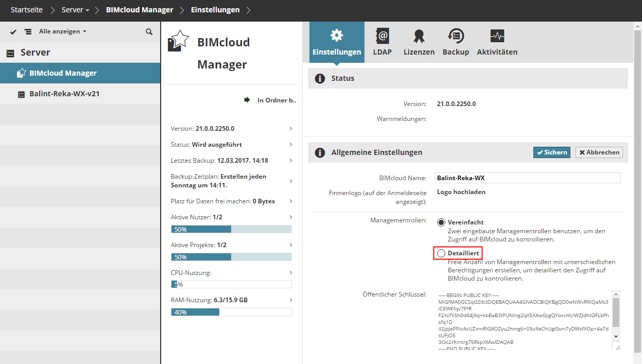642x364 pixels.
Task: Click the Version value 21.0.0.2250.0 in Status
Action: point(456,103)
